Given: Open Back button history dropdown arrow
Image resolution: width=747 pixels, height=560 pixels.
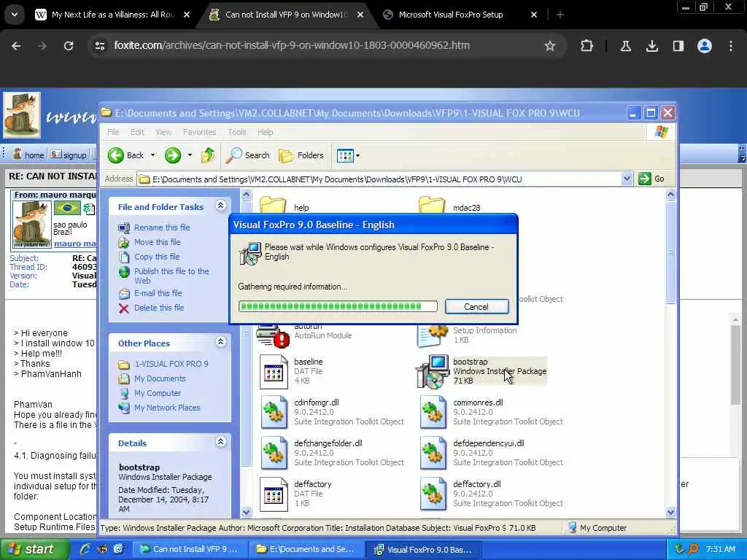Looking at the screenshot, I should coord(153,155).
